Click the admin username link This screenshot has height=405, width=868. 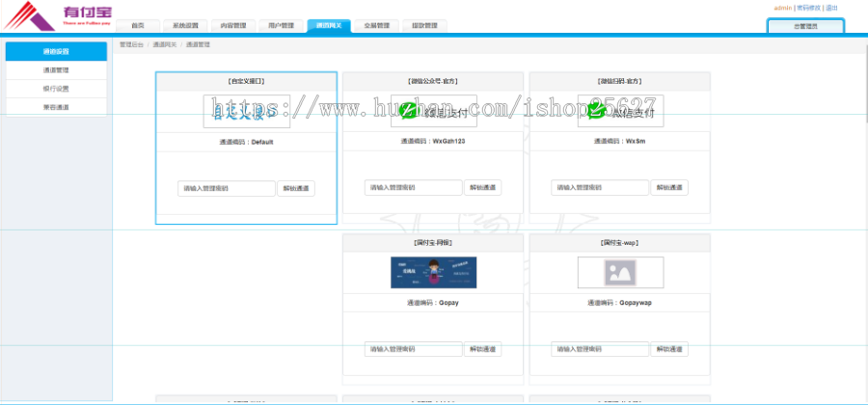tap(783, 8)
